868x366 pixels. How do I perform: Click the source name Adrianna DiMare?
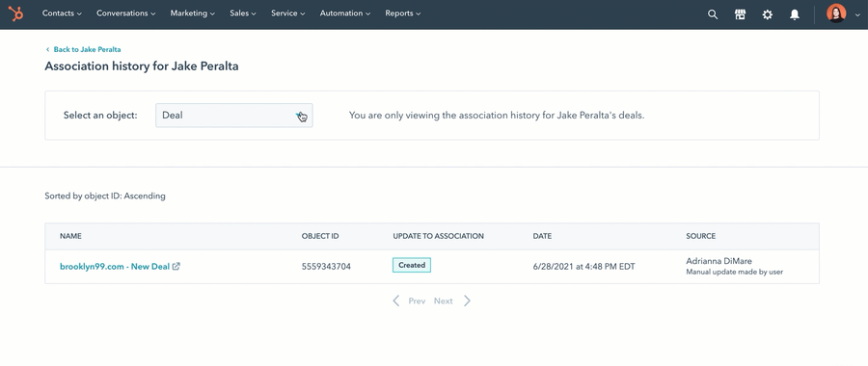click(719, 261)
